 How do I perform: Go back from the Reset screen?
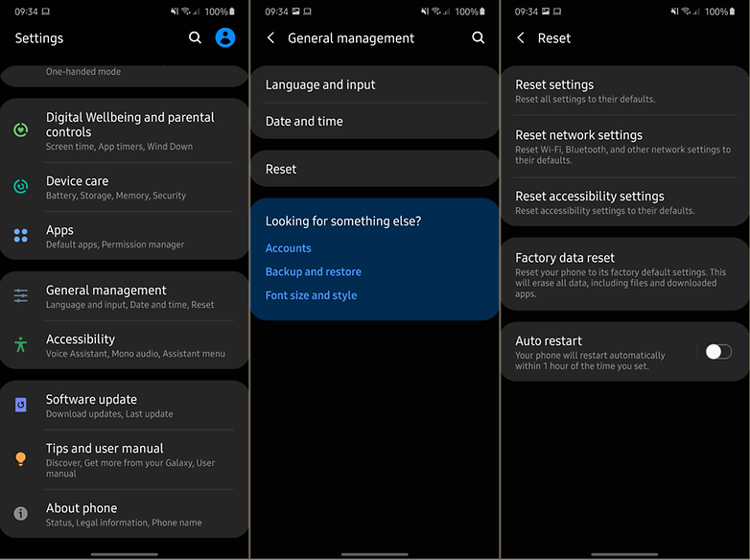tap(521, 38)
